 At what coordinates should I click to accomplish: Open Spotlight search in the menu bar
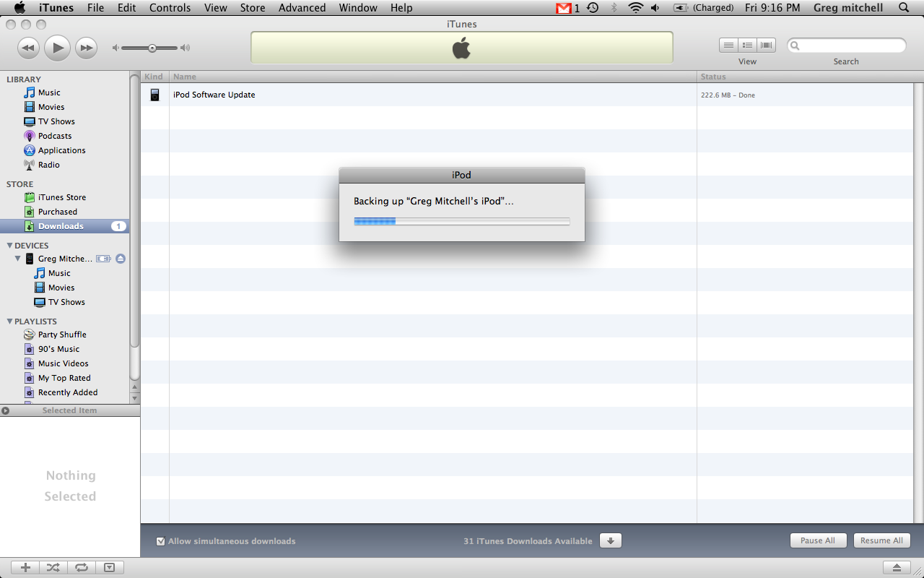click(905, 8)
